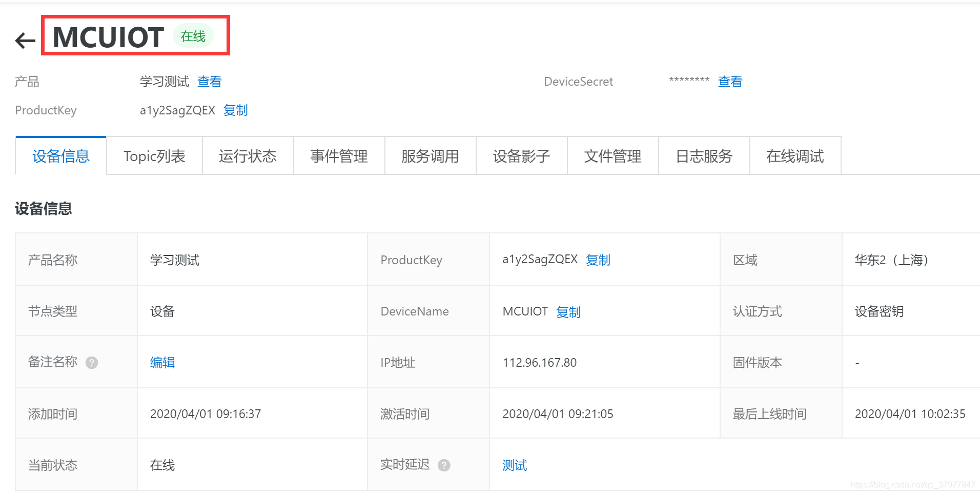The image size is (980, 494).
Task: Copy DeviceName MCUIOT via 复制 link
Action: pyautogui.click(x=568, y=312)
